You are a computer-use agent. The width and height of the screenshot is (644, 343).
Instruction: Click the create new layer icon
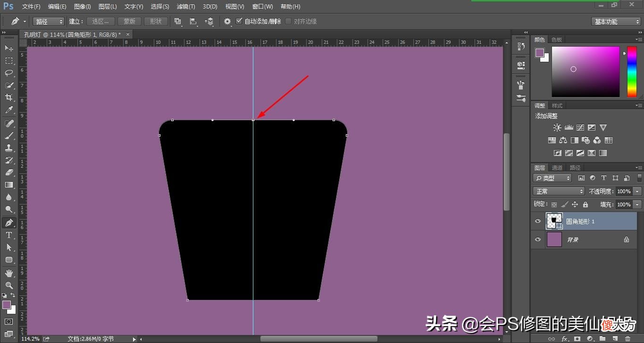pos(615,339)
